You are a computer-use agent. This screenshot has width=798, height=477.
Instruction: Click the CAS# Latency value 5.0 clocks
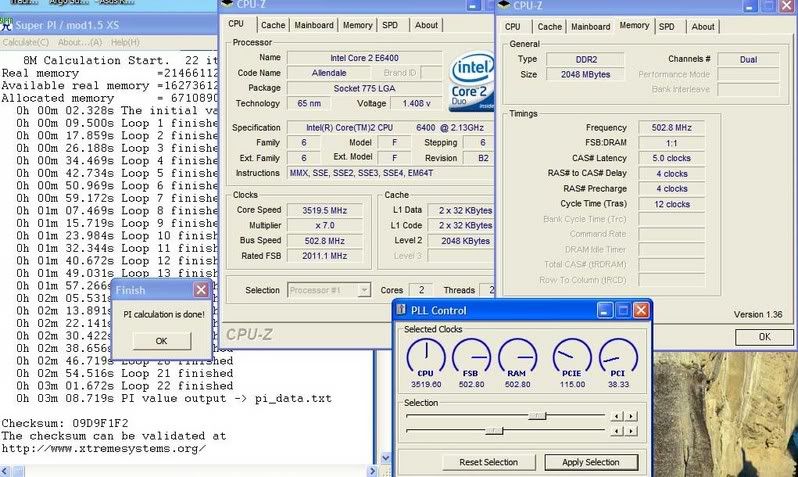pos(672,158)
